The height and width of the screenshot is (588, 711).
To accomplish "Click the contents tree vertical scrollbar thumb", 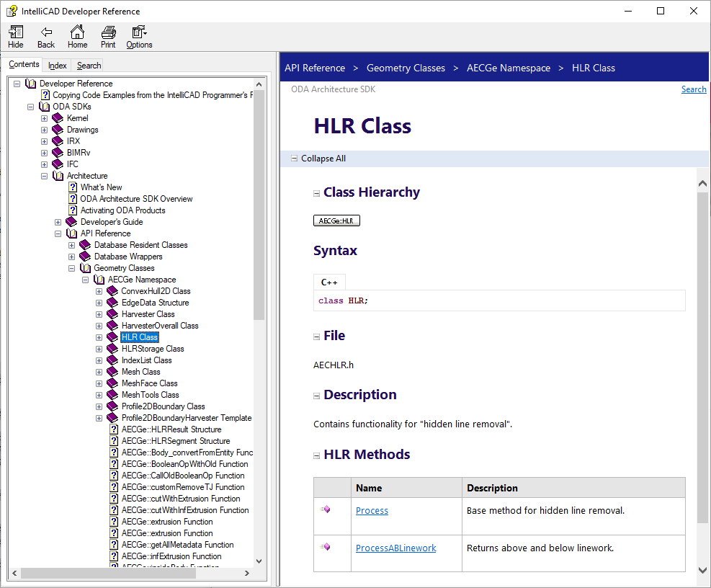I will pos(259,205).
